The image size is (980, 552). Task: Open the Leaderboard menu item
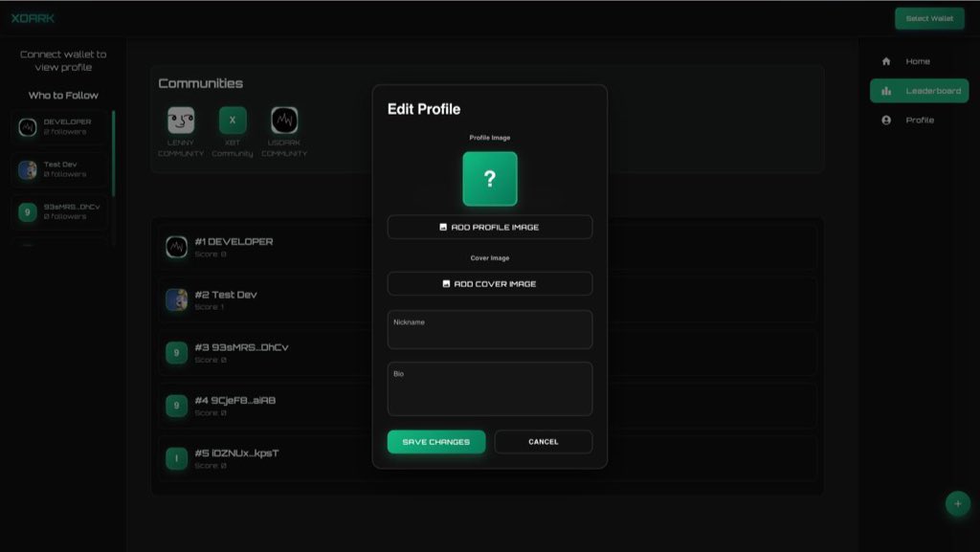click(920, 91)
